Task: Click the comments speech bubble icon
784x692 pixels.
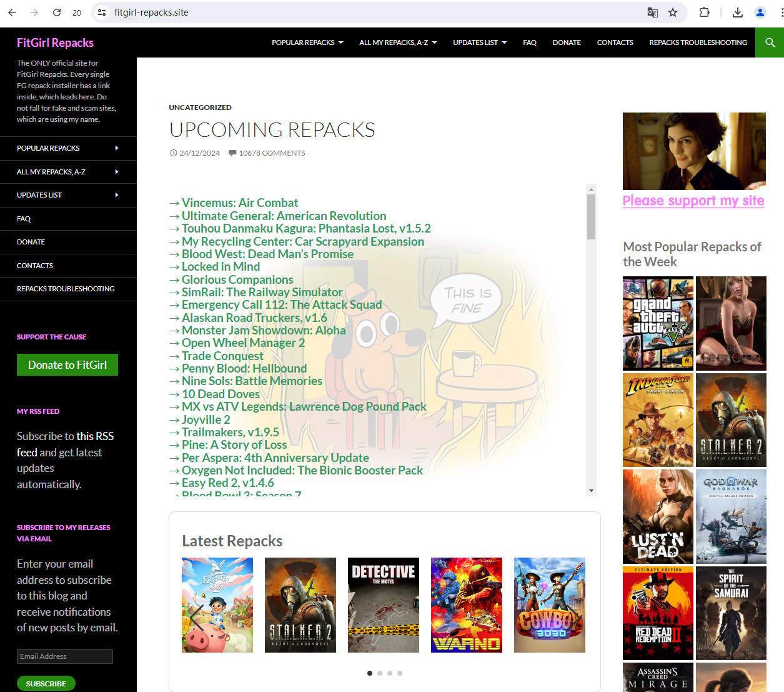Action: (x=232, y=153)
